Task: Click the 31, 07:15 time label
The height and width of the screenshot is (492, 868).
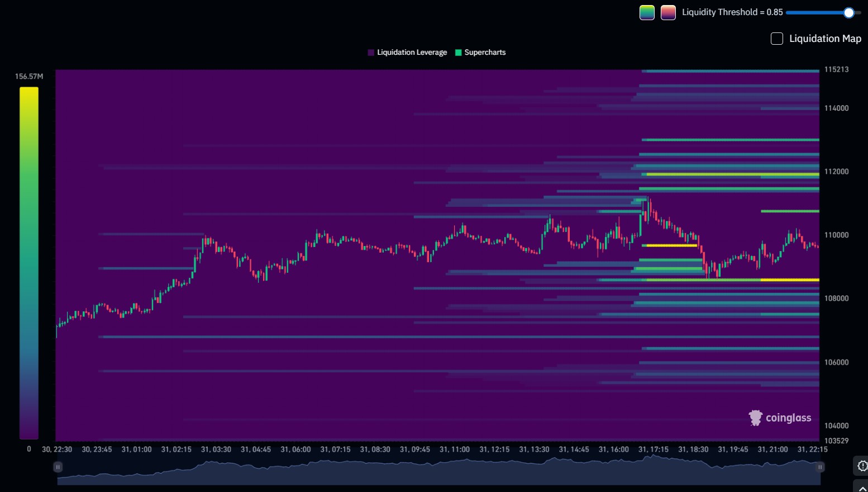Action: pyautogui.click(x=335, y=450)
